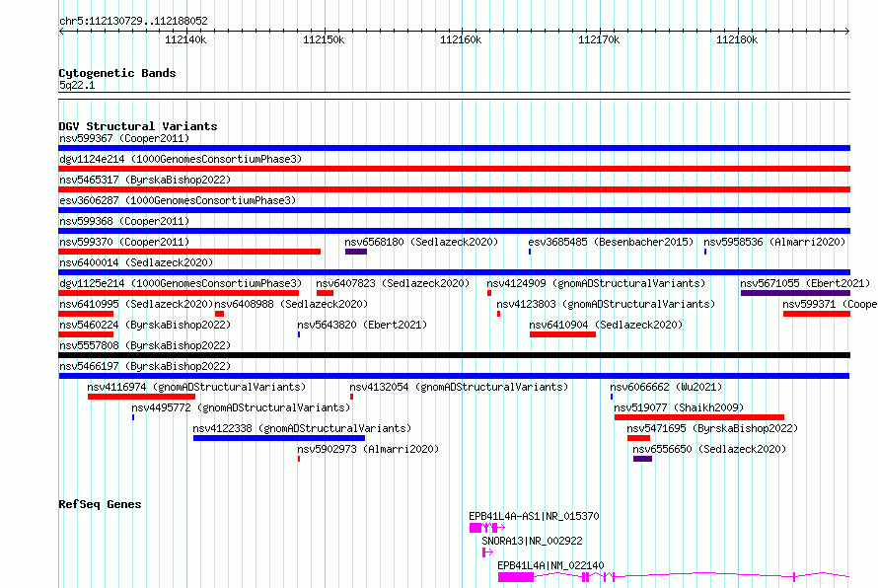
Task: Click the Cytogenetic Bands track title
Action: [x=117, y=73]
